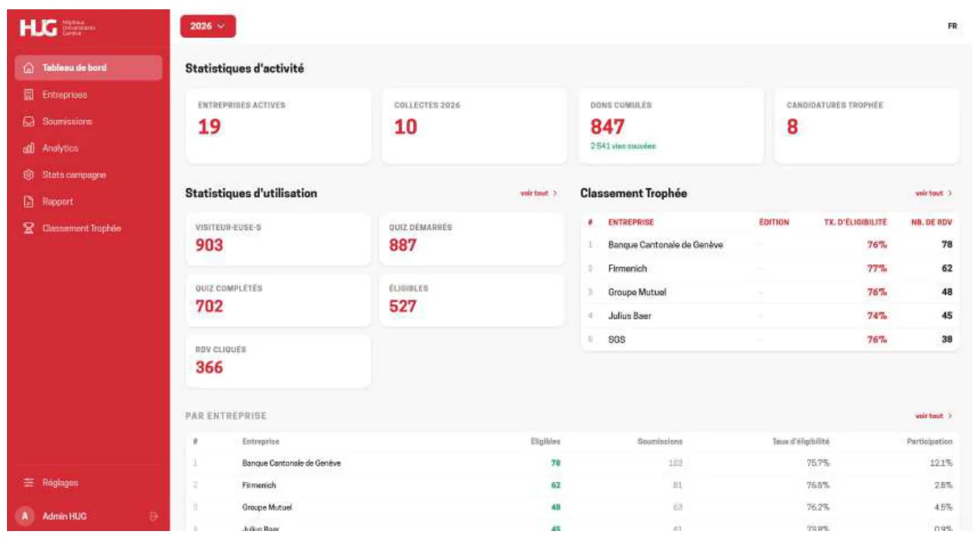Click Banque Cantonale de Genève in Classement Trophée
This screenshot has width=980, height=538.
coord(666,245)
